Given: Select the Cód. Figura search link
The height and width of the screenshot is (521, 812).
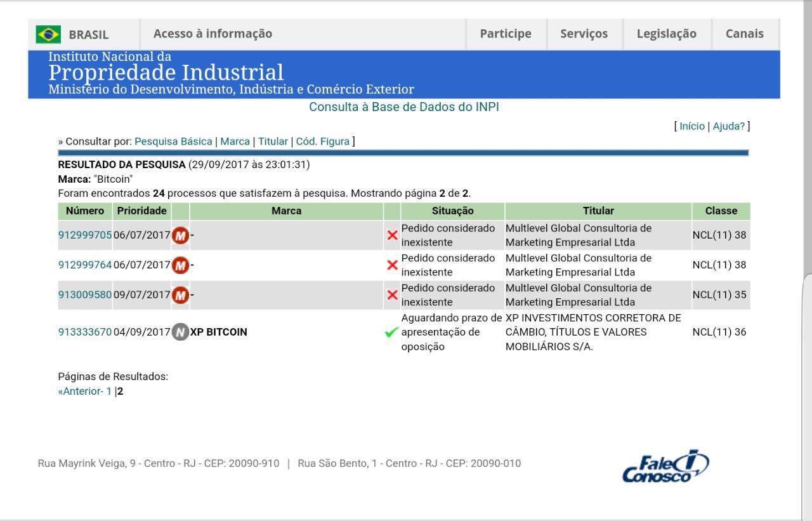Looking at the screenshot, I should (323, 142).
